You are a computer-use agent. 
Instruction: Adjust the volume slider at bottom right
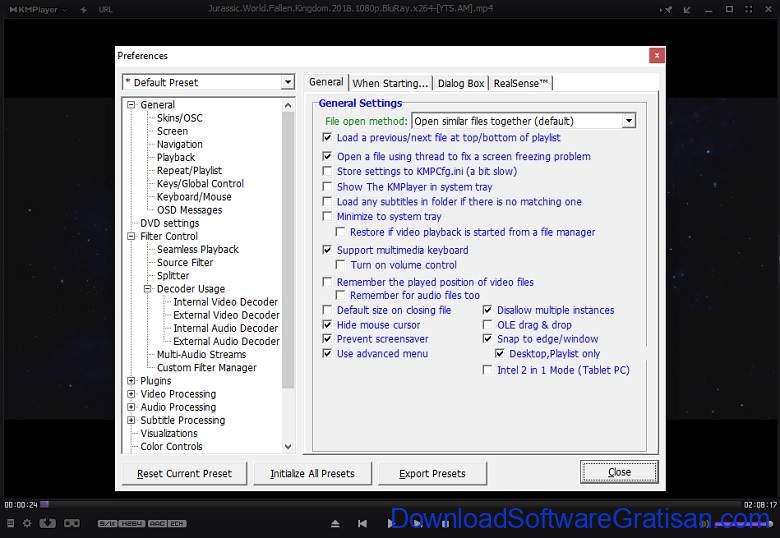point(744,524)
